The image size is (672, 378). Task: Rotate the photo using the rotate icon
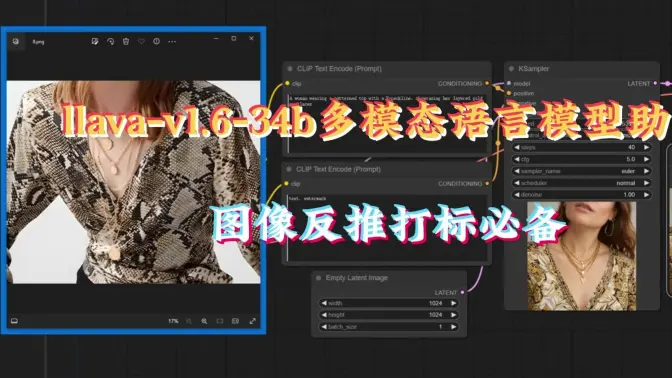[111, 42]
